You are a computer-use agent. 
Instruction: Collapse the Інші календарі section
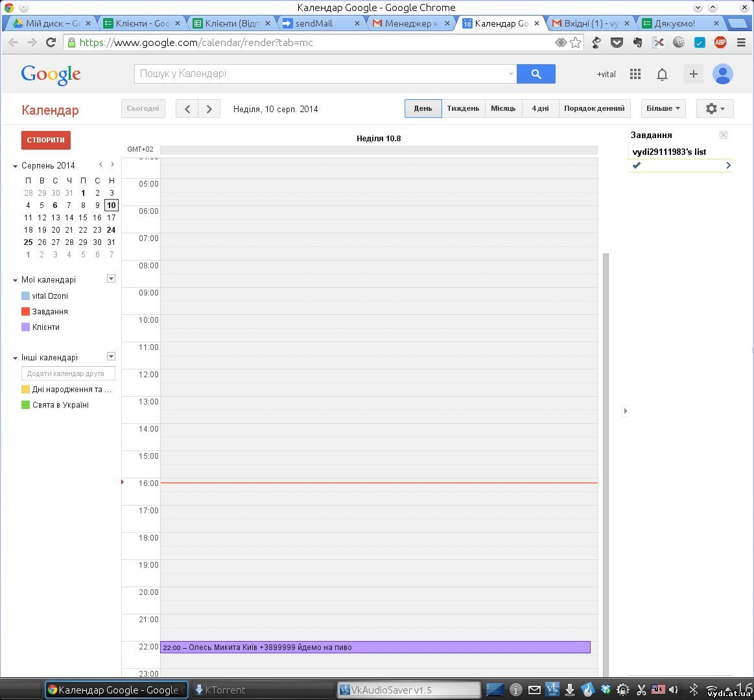coord(15,358)
